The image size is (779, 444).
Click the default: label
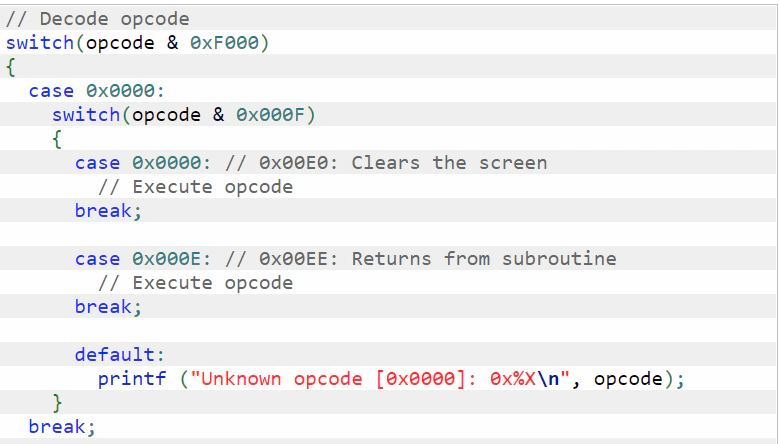[120, 355]
